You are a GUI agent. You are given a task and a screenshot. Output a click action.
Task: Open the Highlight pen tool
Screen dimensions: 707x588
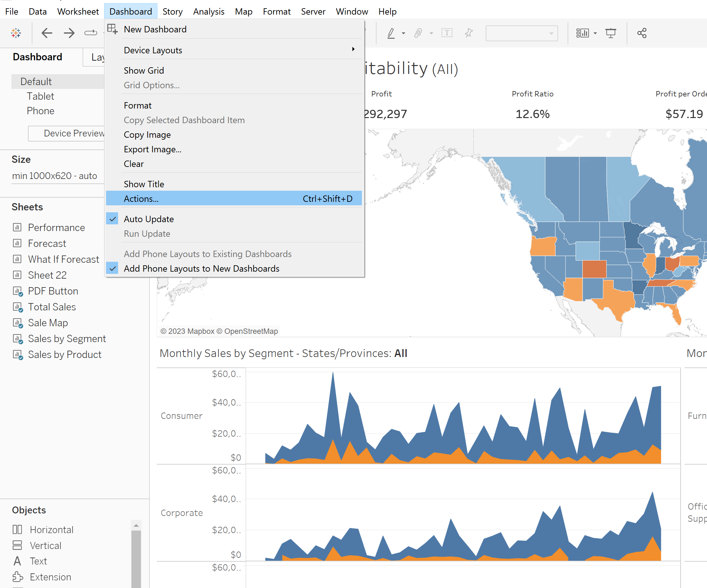391,33
